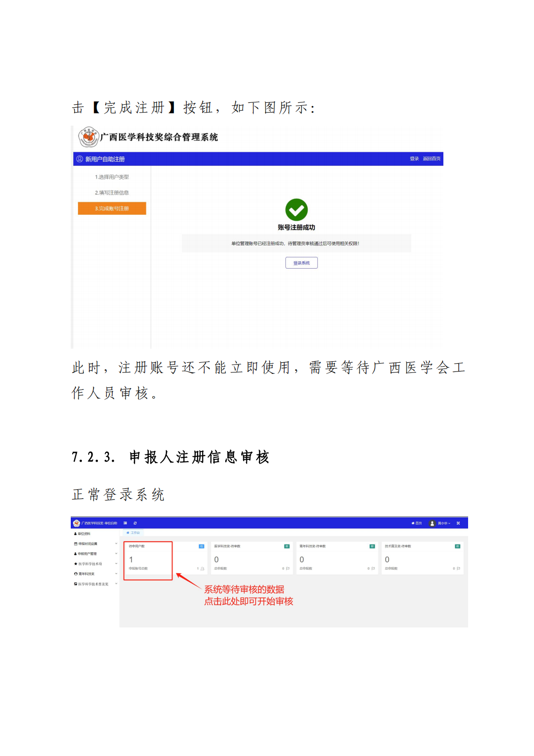Click the user avatar icon in header
Image resolution: width=534 pixels, height=756 pixels.
click(x=432, y=523)
